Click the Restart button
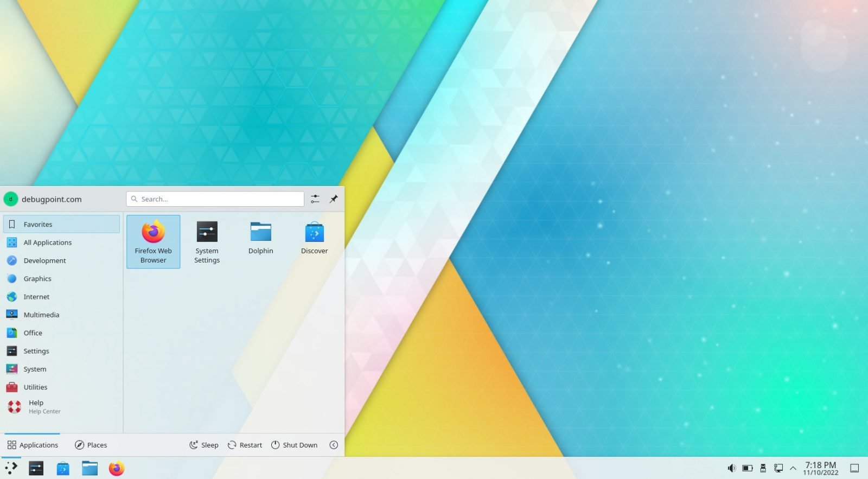The height and width of the screenshot is (479, 868). click(245, 445)
